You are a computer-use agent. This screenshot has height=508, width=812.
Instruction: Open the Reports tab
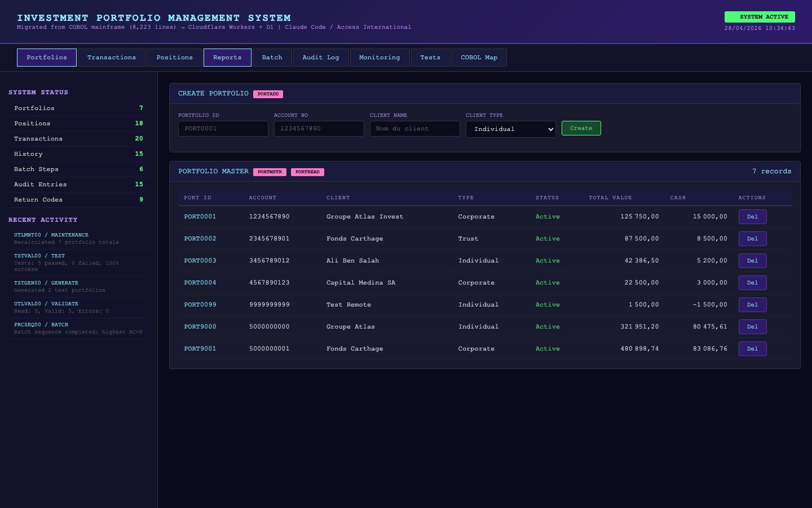pyautogui.click(x=227, y=58)
